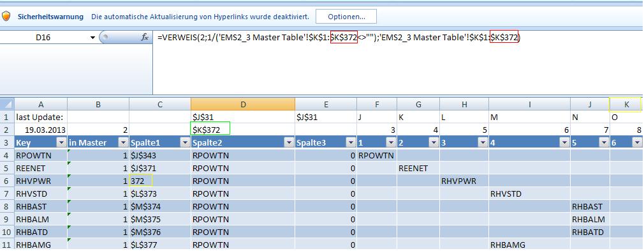Click the security warning shield icon
The image size is (644, 251).
coord(6,17)
